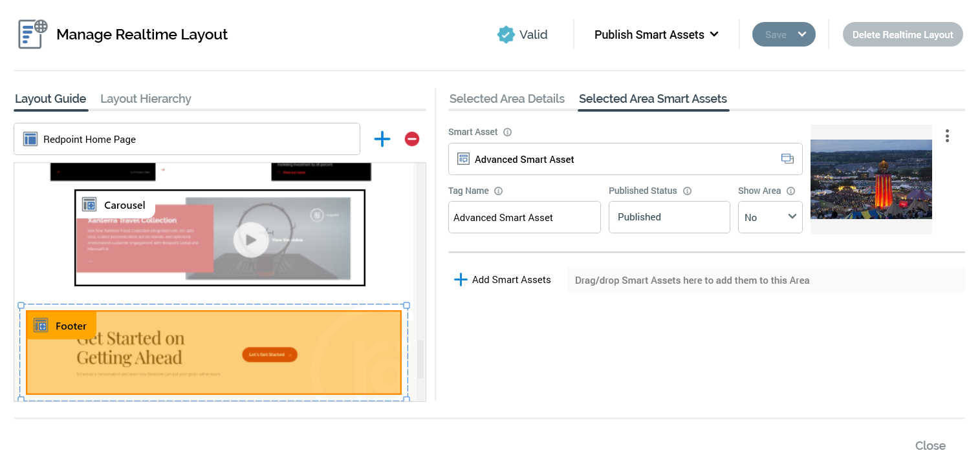Open the smart asset three-dot options menu
Viewport: 980px width, 464px height.
947,136
